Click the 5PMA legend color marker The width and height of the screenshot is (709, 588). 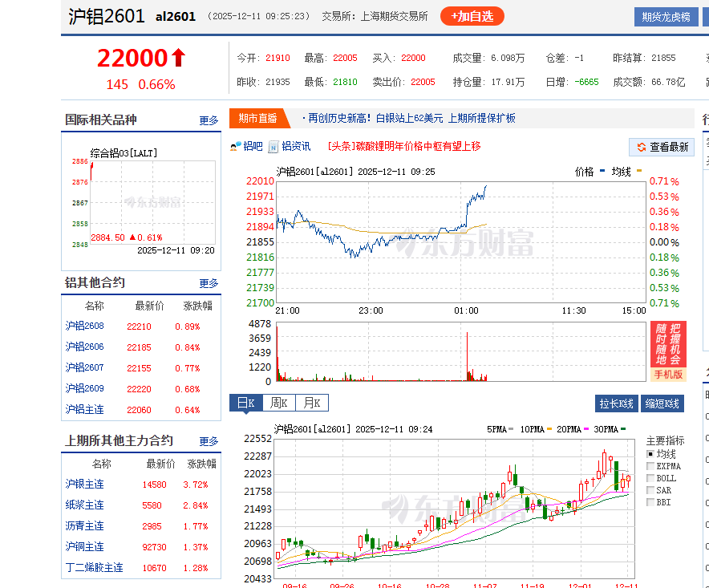(x=511, y=429)
